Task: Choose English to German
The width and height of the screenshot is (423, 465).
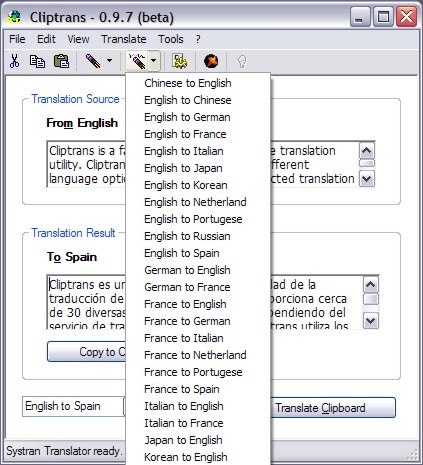Action: click(198, 117)
